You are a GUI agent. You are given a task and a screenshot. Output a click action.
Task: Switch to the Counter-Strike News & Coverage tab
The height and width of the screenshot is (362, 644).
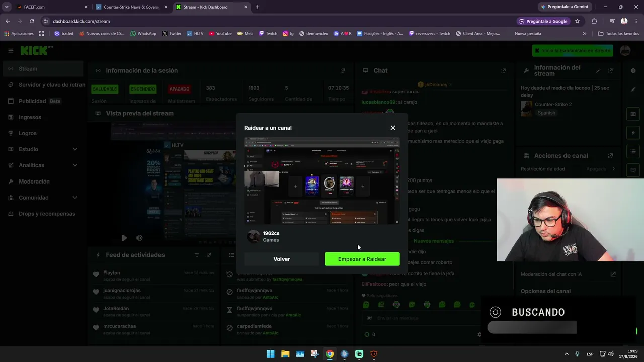point(132,7)
